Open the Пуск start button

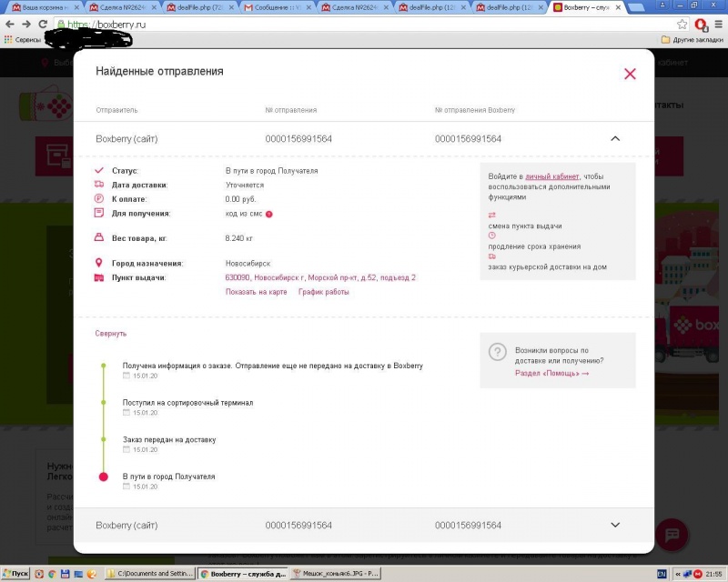click(x=15, y=574)
